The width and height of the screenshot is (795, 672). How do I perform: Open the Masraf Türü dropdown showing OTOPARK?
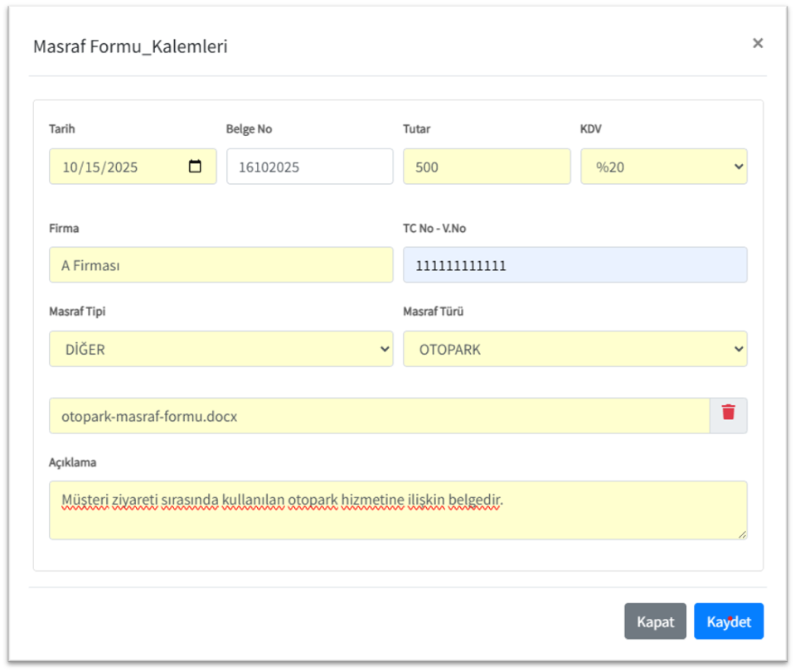point(574,350)
